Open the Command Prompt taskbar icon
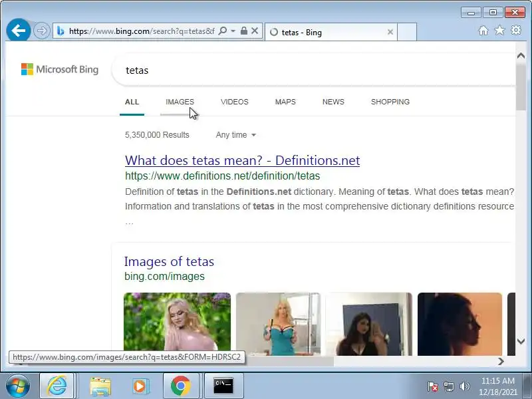This screenshot has height=399, width=532. pyautogui.click(x=223, y=386)
